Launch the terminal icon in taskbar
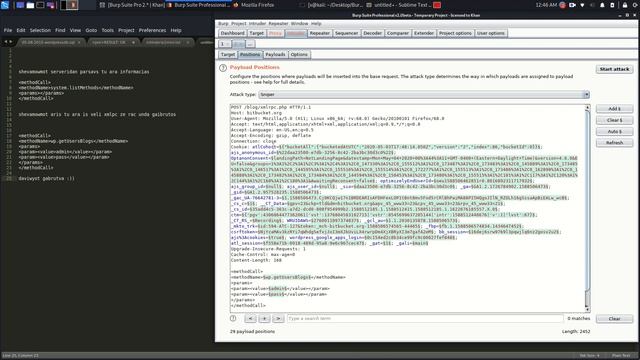Viewport: 640px width, 360px height. (40, 5)
